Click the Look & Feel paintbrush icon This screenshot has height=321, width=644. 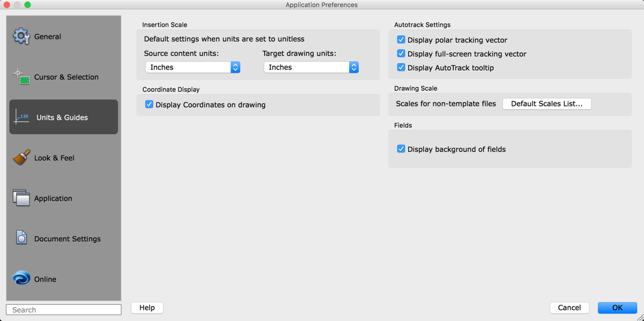21,157
